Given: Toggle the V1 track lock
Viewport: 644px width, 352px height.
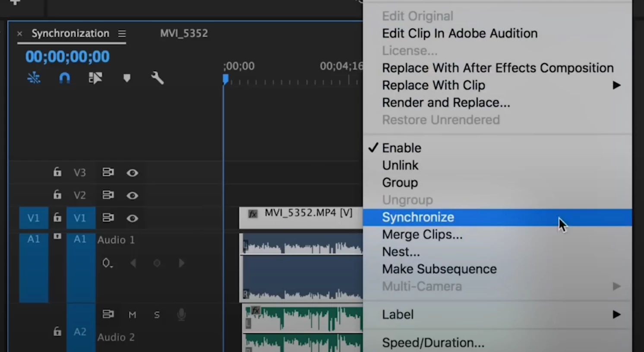Looking at the screenshot, I should tap(57, 217).
